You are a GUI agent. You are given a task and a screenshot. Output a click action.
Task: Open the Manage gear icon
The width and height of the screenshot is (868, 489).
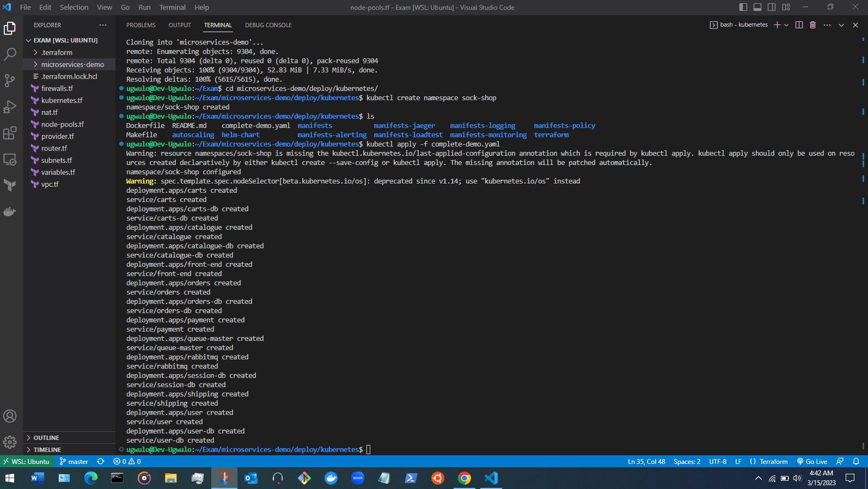coord(10,442)
